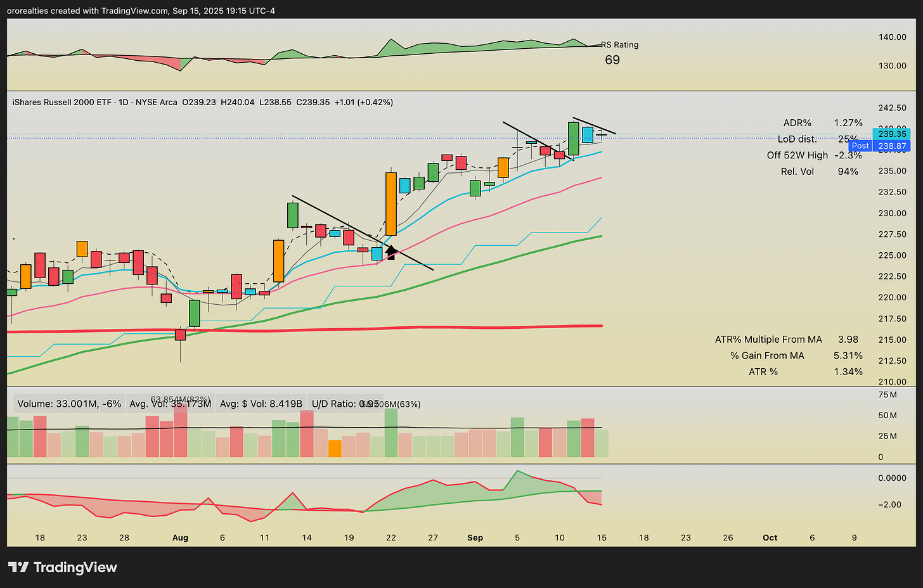
Task: Click the 15 date label on the time axis
Action: click(602, 538)
